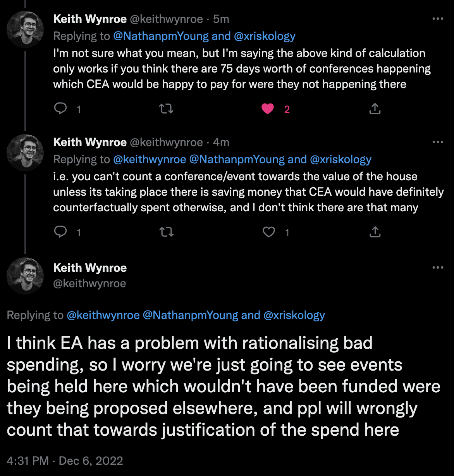The width and height of the screenshot is (454, 476).
Task: Open @xriskology mention in the first tweet
Action: (265, 36)
